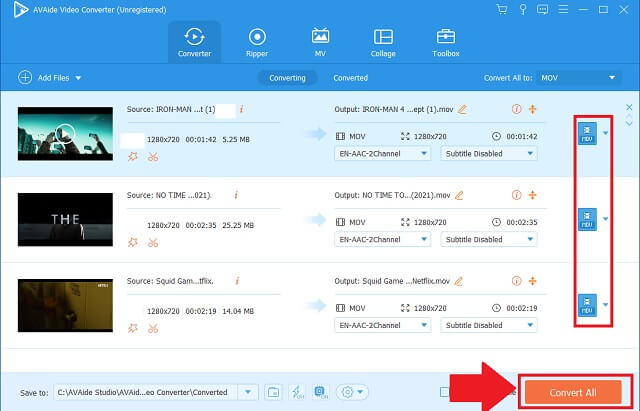Open the Convert All to MOV dropdown

click(579, 78)
